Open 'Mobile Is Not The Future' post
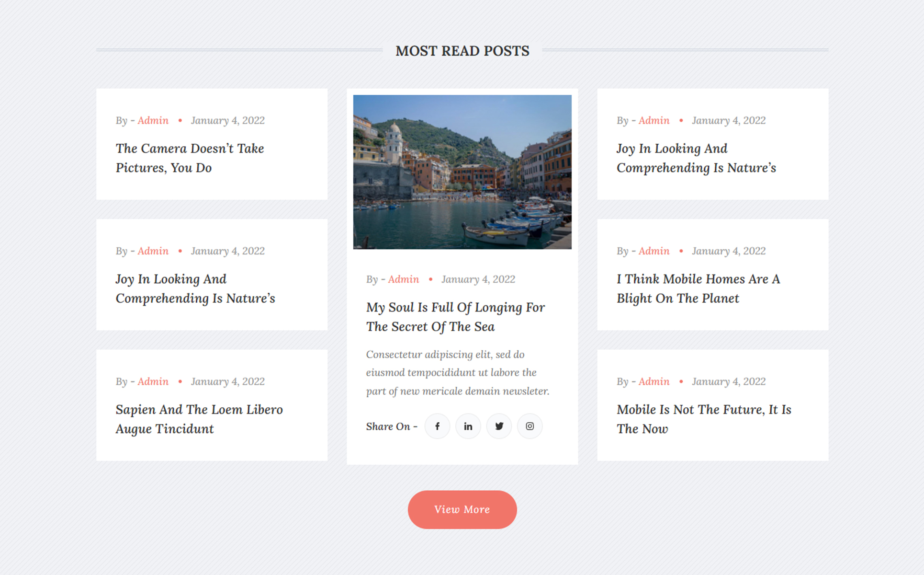Image resolution: width=924 pixels, height=575 pixels. (703, 419)
